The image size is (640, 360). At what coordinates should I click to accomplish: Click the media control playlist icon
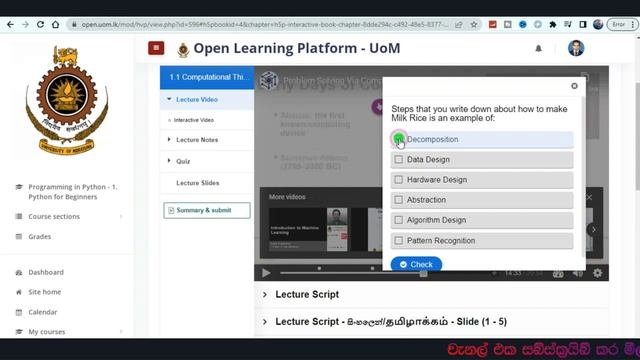(x=568, y=24)
